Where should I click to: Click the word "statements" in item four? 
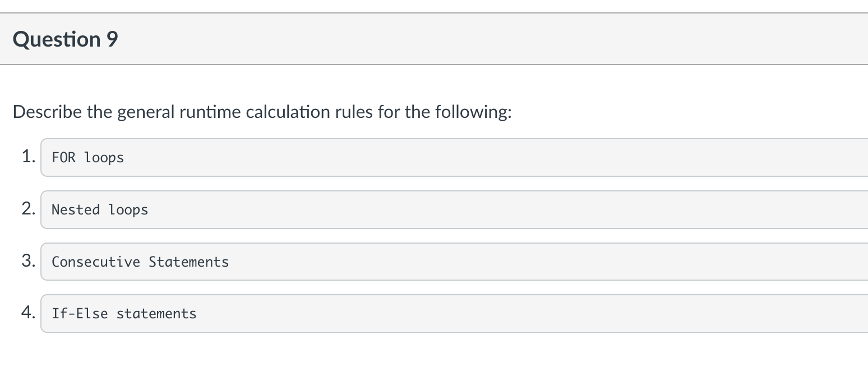[156, 313]
